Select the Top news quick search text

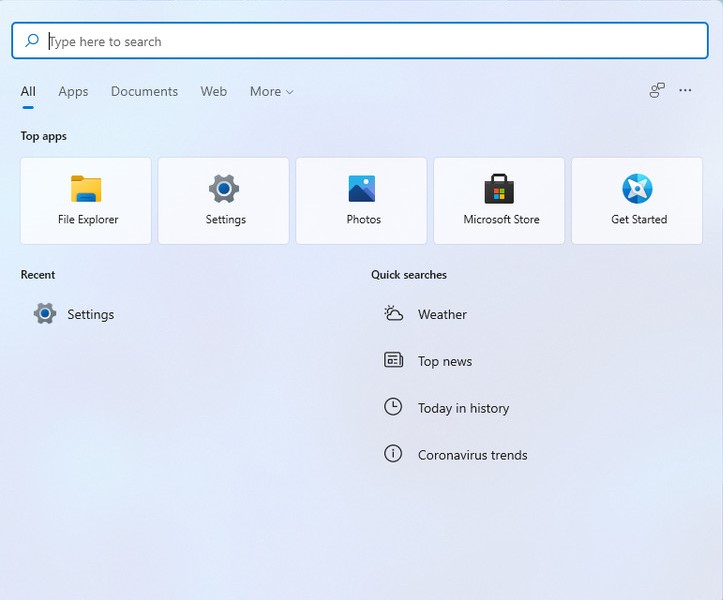click(x=445, y=362)
